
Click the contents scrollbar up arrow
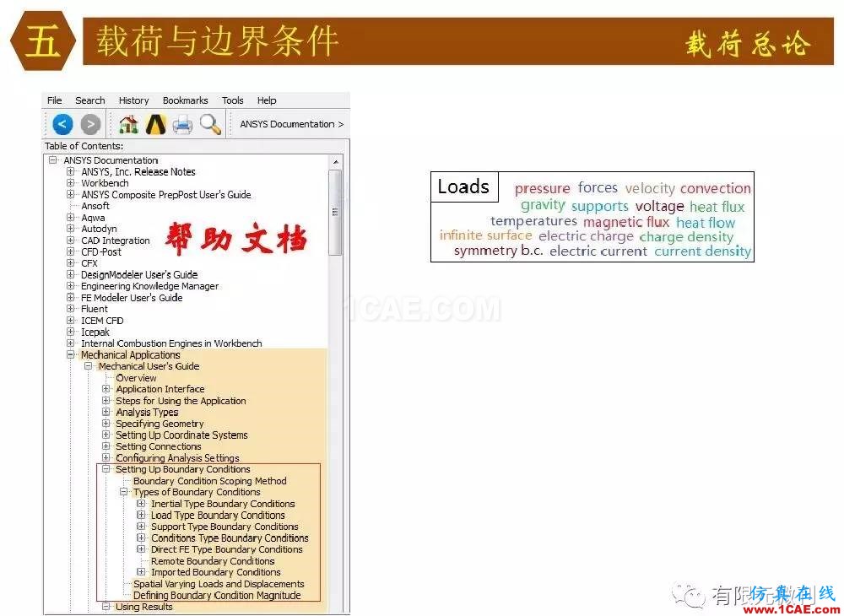[x=335, y=162]
